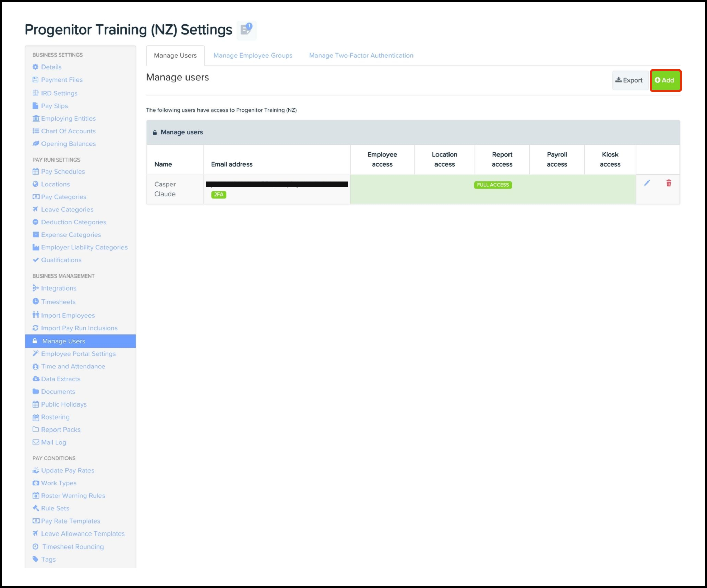Click the IRD Settings scales icon
Screen dimensions: 707x588
(35, 93)
